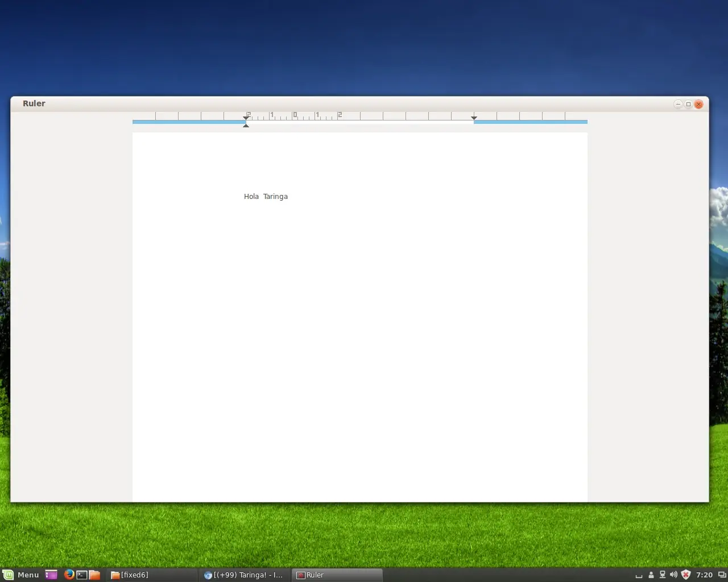This screenshot has height=582, width=728.
Task: Open the Mint Menu button
Action: pos(21,575)
